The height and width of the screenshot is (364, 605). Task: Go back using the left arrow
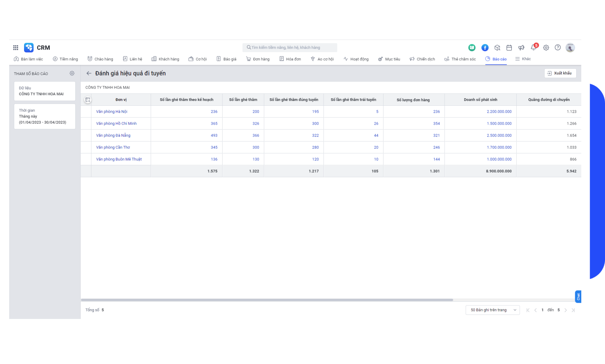(89, 73)
